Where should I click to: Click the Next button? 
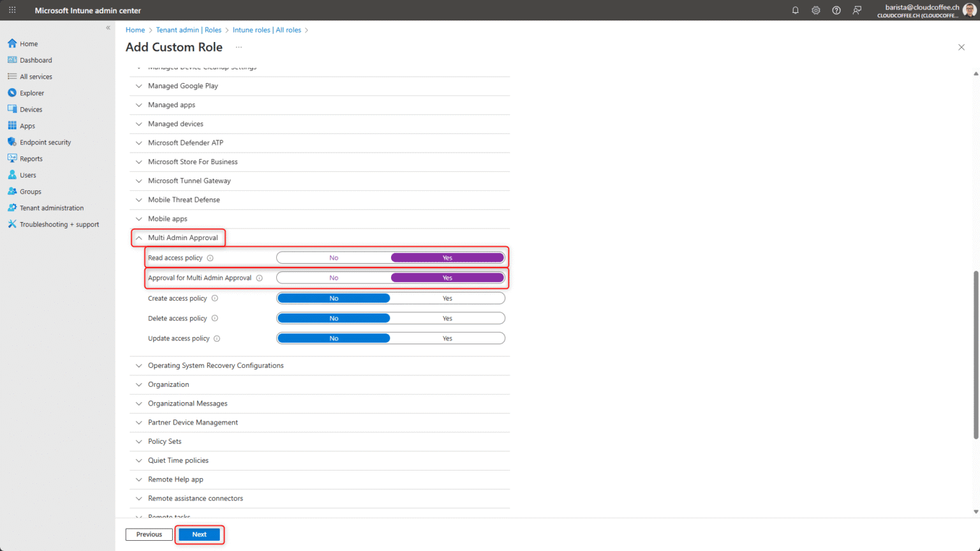(199, 534)
